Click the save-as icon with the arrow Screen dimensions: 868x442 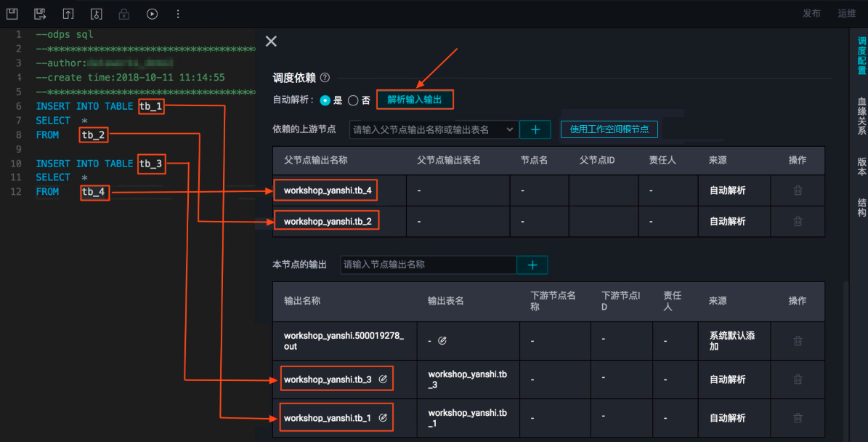(x=40, y=13)
